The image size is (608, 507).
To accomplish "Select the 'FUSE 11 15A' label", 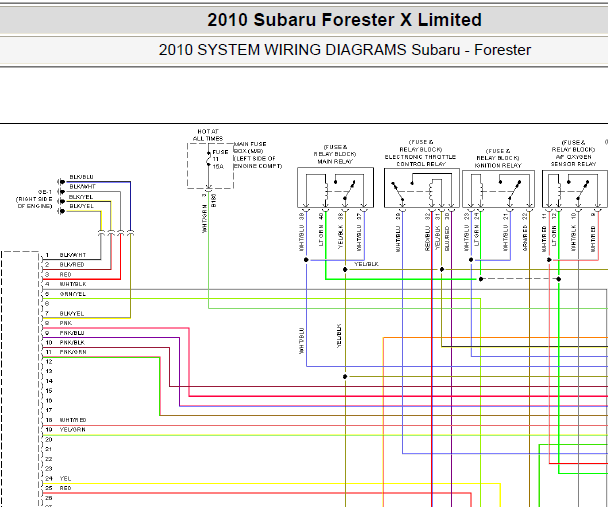I will [220, 159].
